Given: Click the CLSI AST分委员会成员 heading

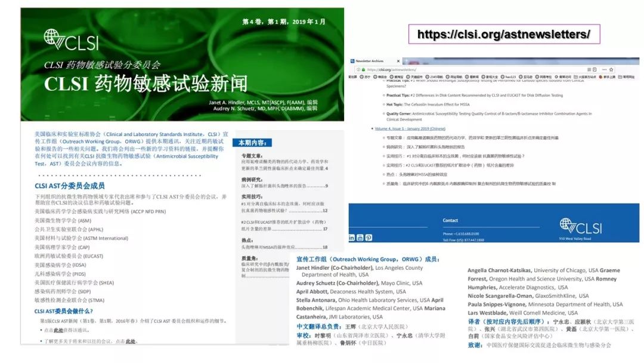Looking at the screenshot, I should pyautogui.click(x=69, y=186).
